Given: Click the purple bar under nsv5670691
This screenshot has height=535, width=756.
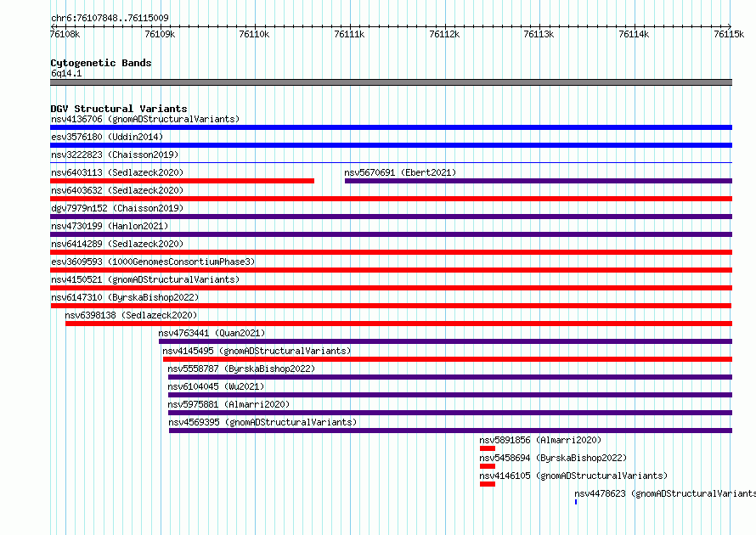Looking at the screenshot, I should [x=539, y=181].
